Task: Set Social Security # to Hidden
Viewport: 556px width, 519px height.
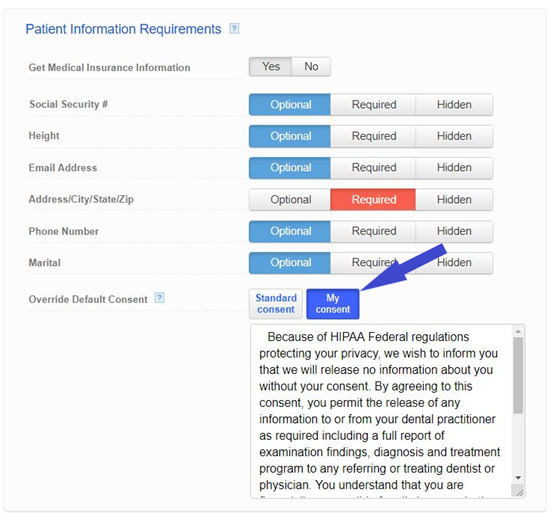Action: (454, 105)
